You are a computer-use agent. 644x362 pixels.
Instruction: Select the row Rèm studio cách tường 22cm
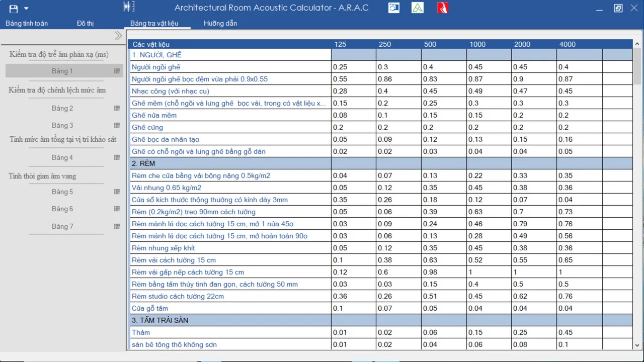tap(381, 296)
